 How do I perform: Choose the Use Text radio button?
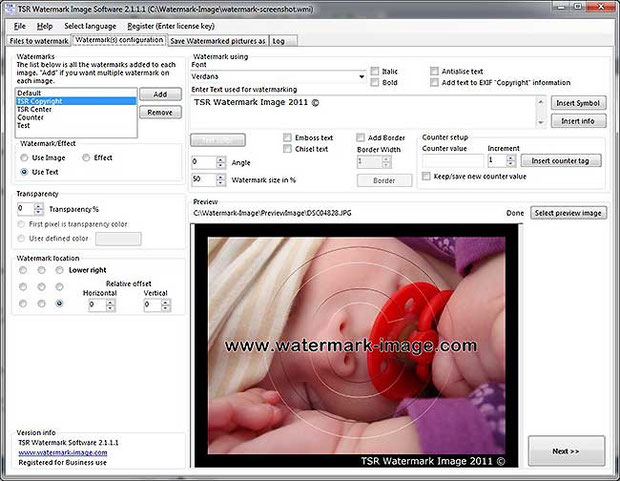click(24, 172)
